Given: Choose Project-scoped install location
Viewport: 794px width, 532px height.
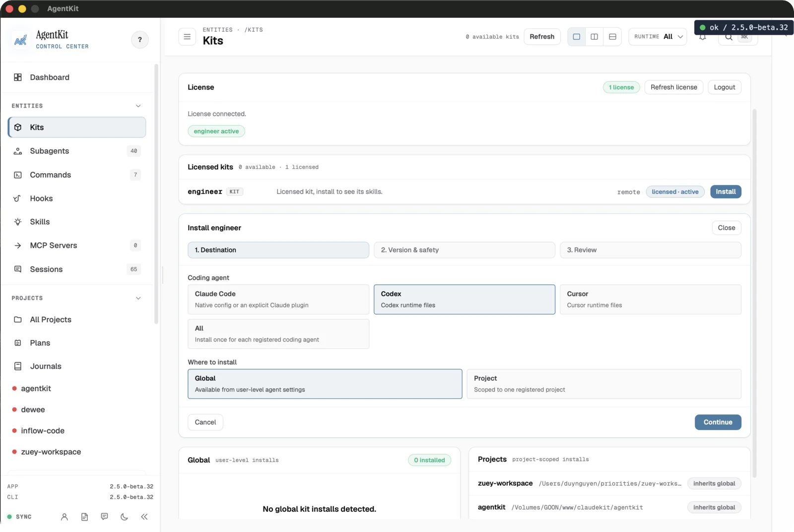Looking at the screenshot, I should (604, 384).
